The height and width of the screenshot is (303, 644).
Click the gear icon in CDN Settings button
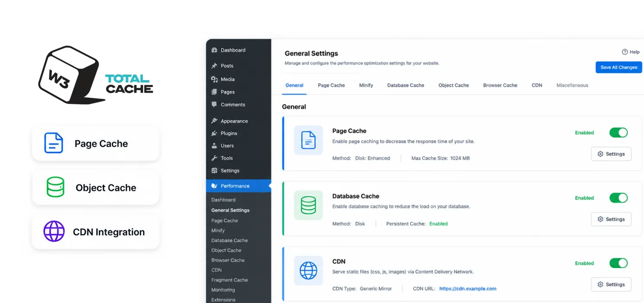(x=600, y=284)
